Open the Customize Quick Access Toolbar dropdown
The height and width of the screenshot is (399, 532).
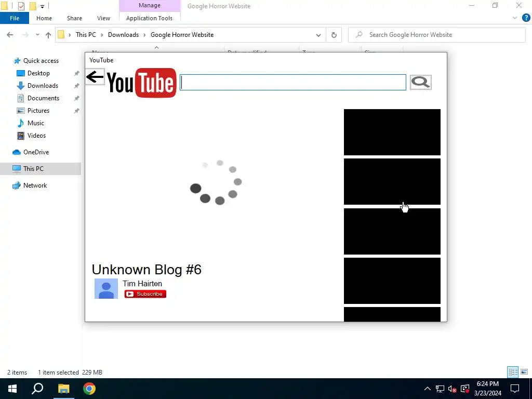point(43,6)
